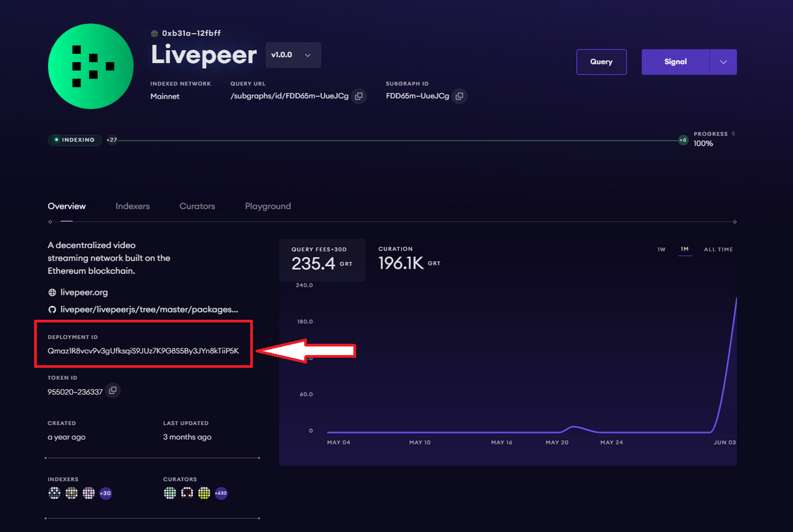Click the GitHub icon beside the repository link
This screenshot has width=793, height=532.
[x=52, y=309]
